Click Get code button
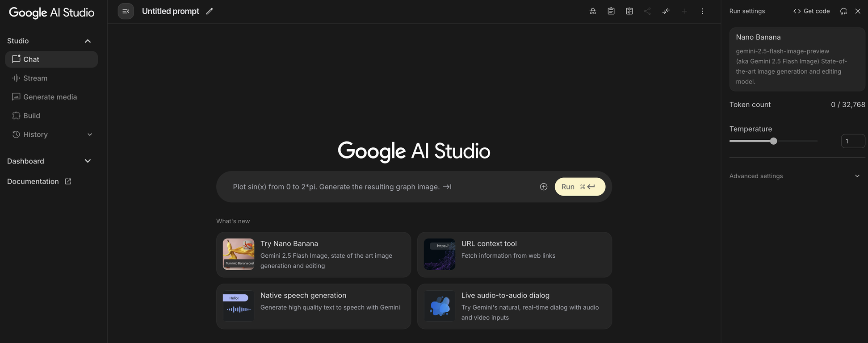This screenshot has width=868, height=343. (x=811, y=11)
